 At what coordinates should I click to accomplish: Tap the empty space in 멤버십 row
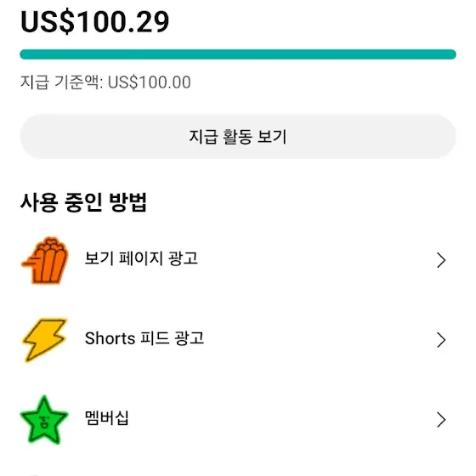tap(280, 420)
